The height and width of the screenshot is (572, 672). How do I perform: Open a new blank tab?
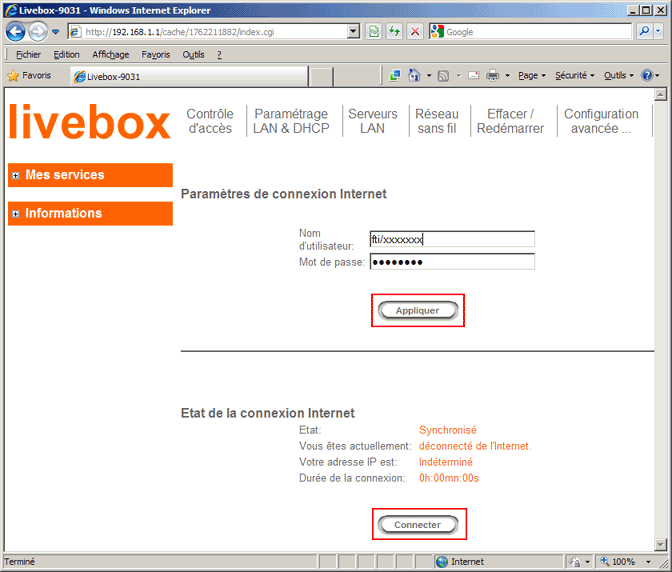point(321,76)
